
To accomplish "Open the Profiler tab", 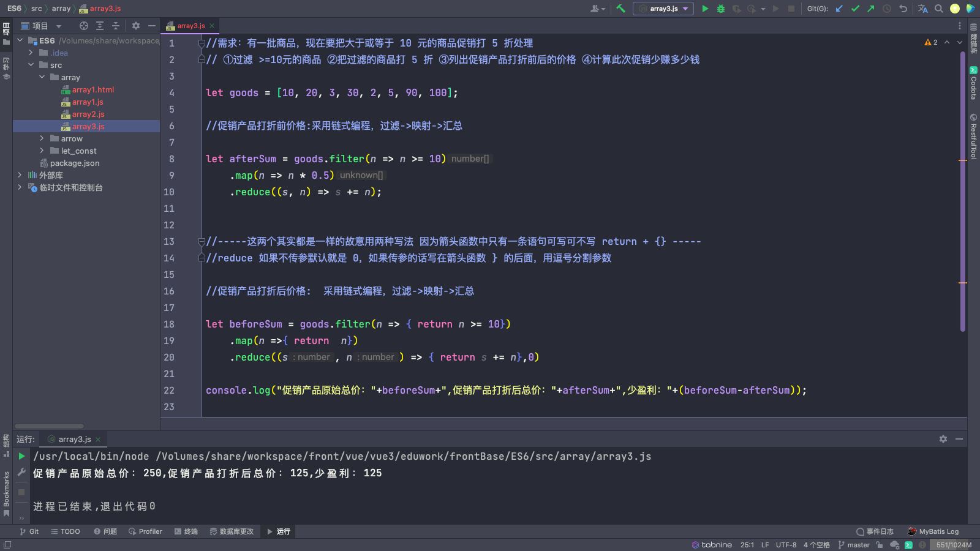I will pos(145,531).
